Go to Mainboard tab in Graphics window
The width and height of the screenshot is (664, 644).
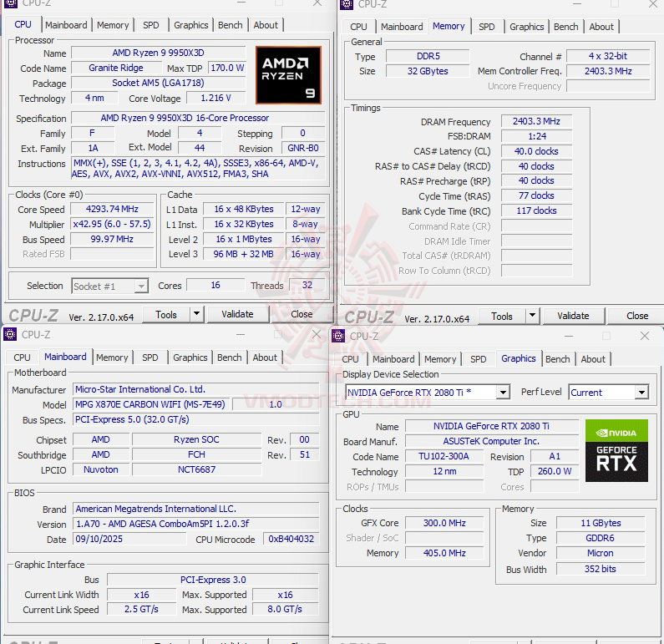393,359
